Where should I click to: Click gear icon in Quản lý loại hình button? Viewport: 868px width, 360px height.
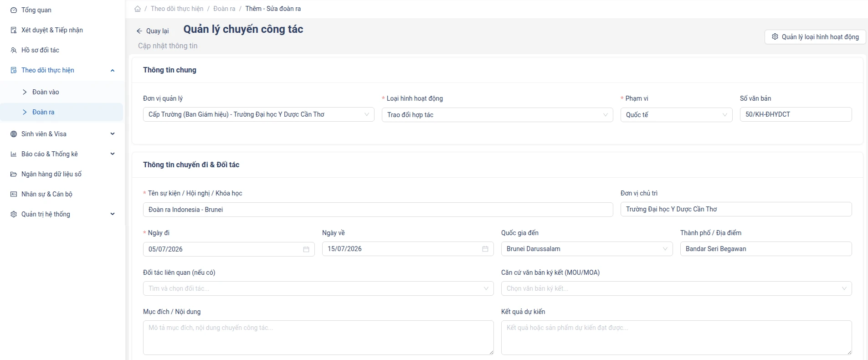pos(775,37)
